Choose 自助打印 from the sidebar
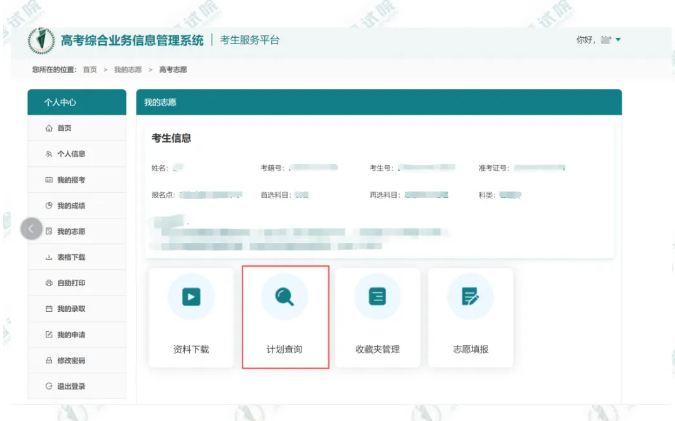This screenshot has height=421, width=675. tap(70, 284)
